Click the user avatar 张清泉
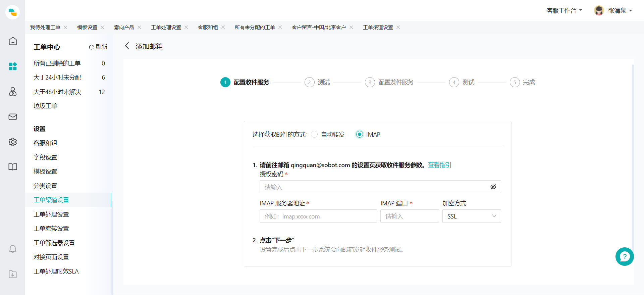 click(x=599, y=10)
